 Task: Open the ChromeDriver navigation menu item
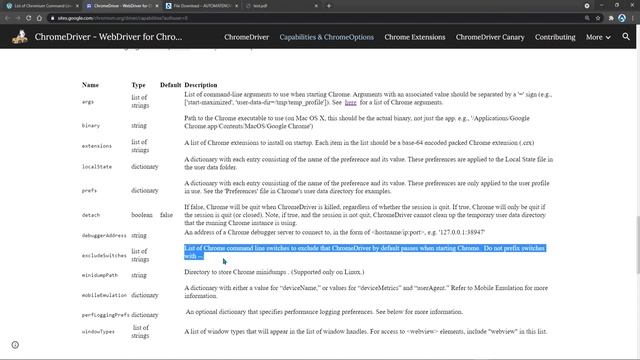(246, 37)
